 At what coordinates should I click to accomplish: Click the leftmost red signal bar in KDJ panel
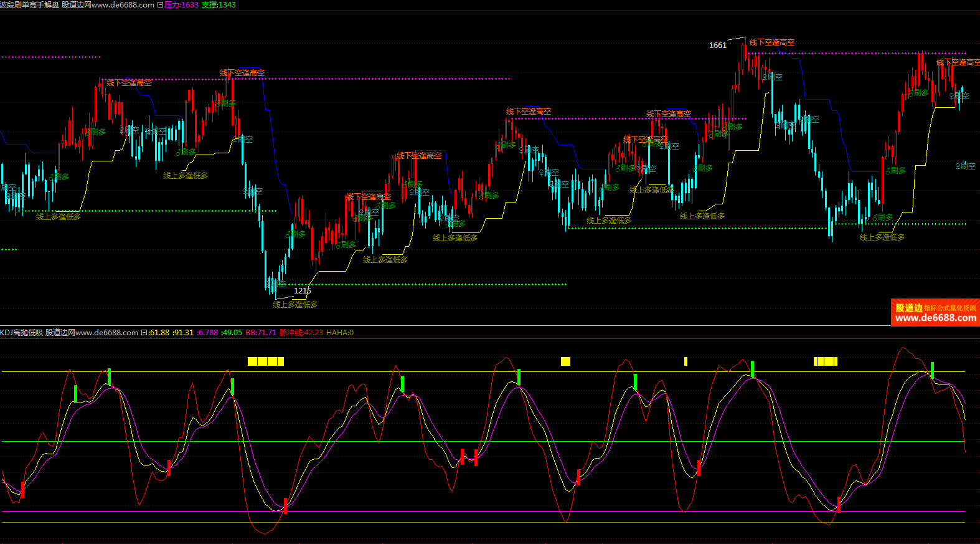coord(23,489)
